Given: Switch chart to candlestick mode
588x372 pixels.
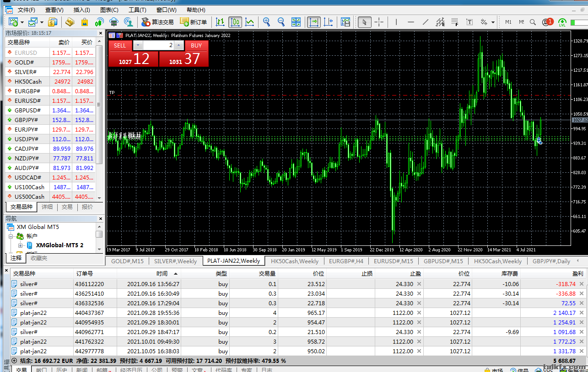Looking at the screenshot, I should 235,22.
